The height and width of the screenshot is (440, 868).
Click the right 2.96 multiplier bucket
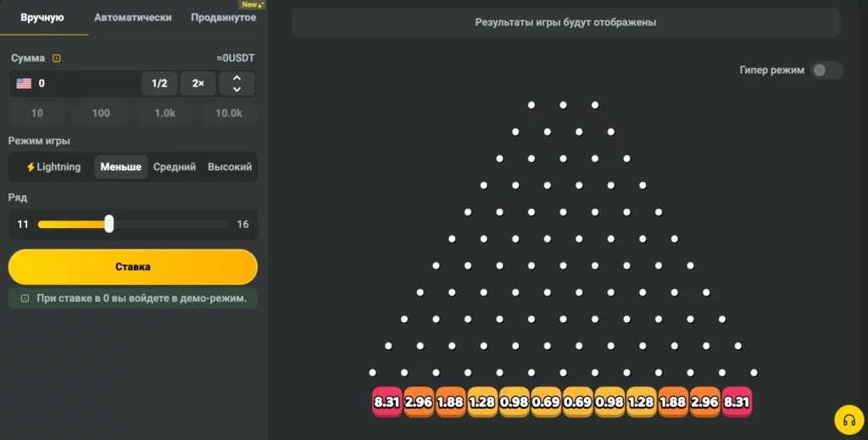pyautogui.click(x=704, y=402)
